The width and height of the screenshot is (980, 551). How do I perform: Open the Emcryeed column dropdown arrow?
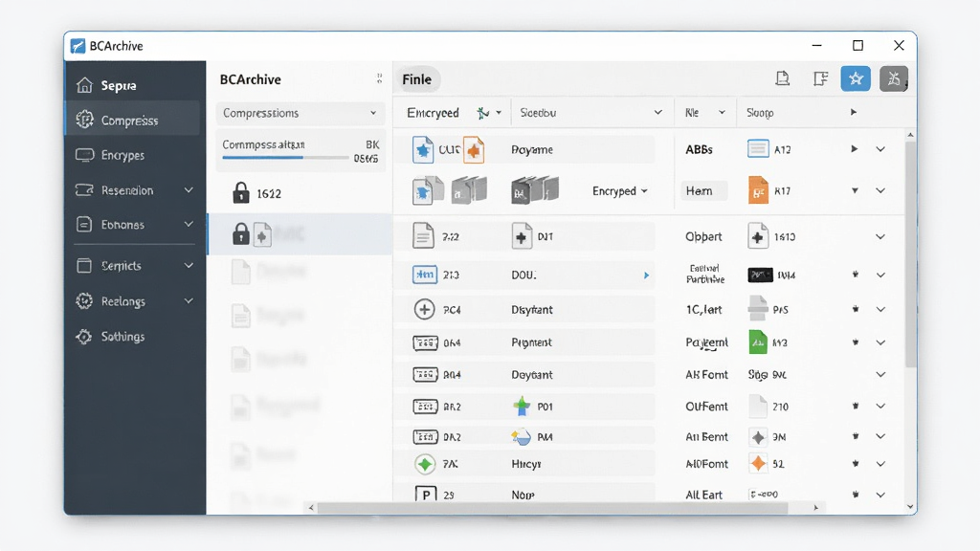499,113
